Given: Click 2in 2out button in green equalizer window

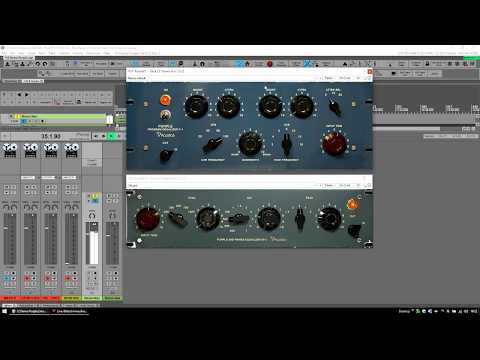Looking at the screenshot, I should pyautogui.click(x=345, y=185).
